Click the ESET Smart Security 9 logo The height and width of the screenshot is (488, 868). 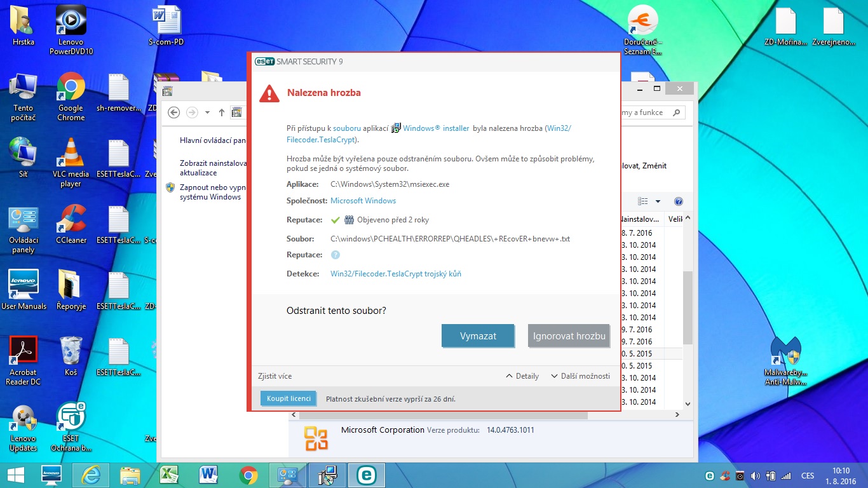coord(299,62)
